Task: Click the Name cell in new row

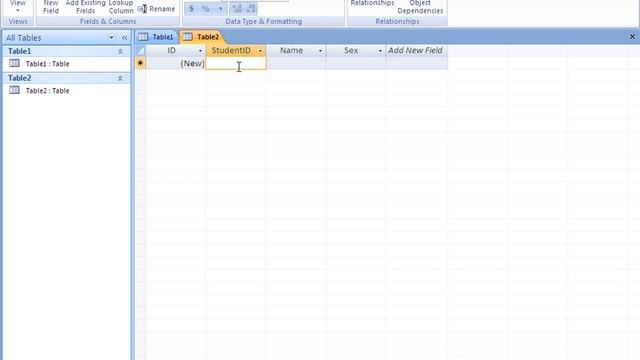Action: click(296, 63)
